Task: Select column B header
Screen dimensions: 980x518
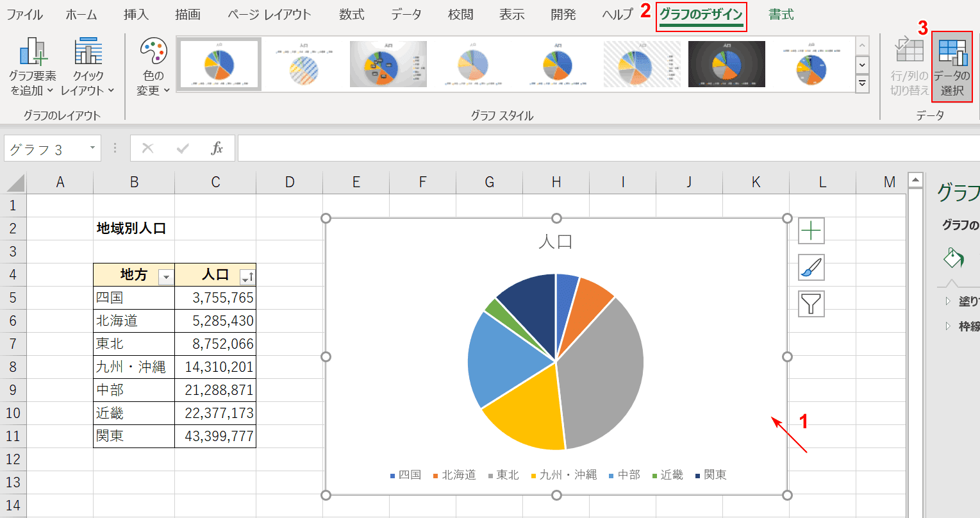Action: (134, 183)
